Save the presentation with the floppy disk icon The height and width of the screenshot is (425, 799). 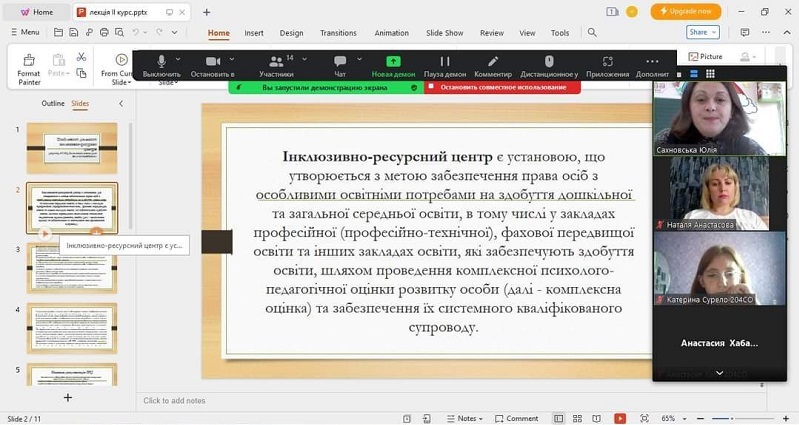pos(73,33)
